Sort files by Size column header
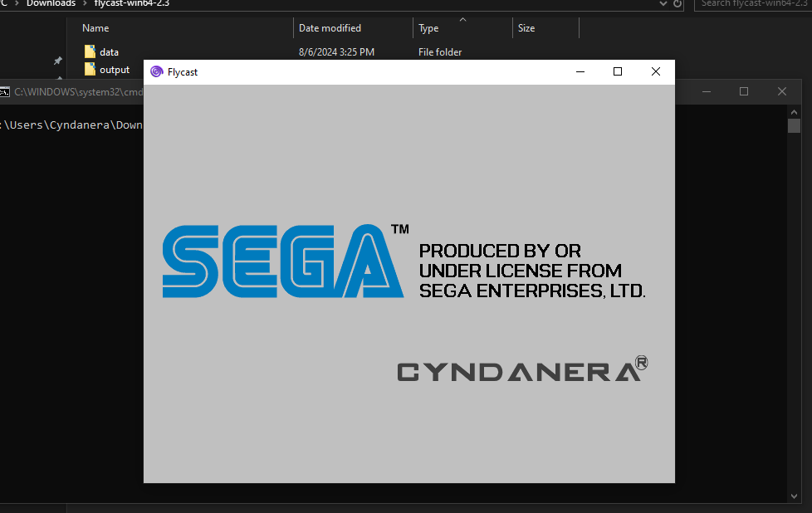Viewport: 812px width, 513px height. coord(526,28)
